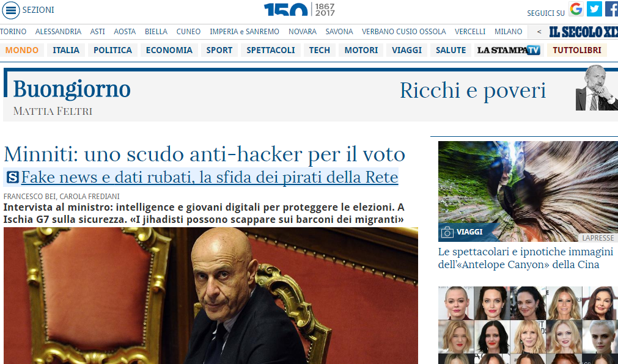Open Fake news e dati rubati article link

click(209, 177)
